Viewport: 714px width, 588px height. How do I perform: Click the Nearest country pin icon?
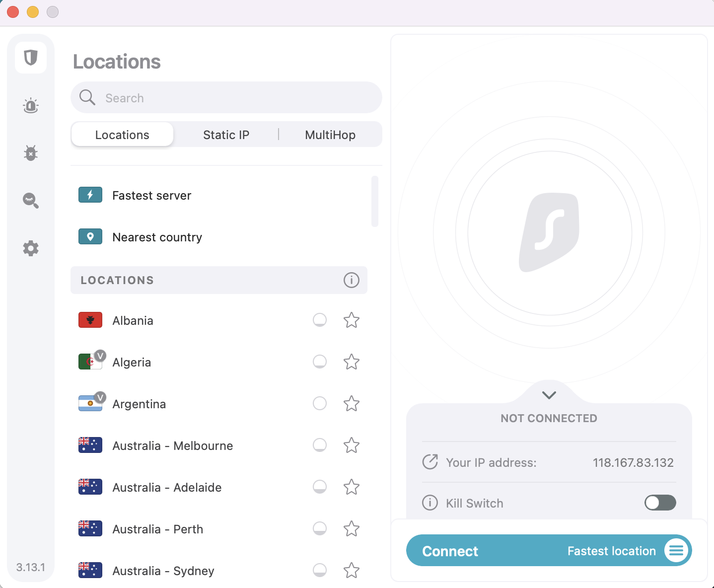90,237
